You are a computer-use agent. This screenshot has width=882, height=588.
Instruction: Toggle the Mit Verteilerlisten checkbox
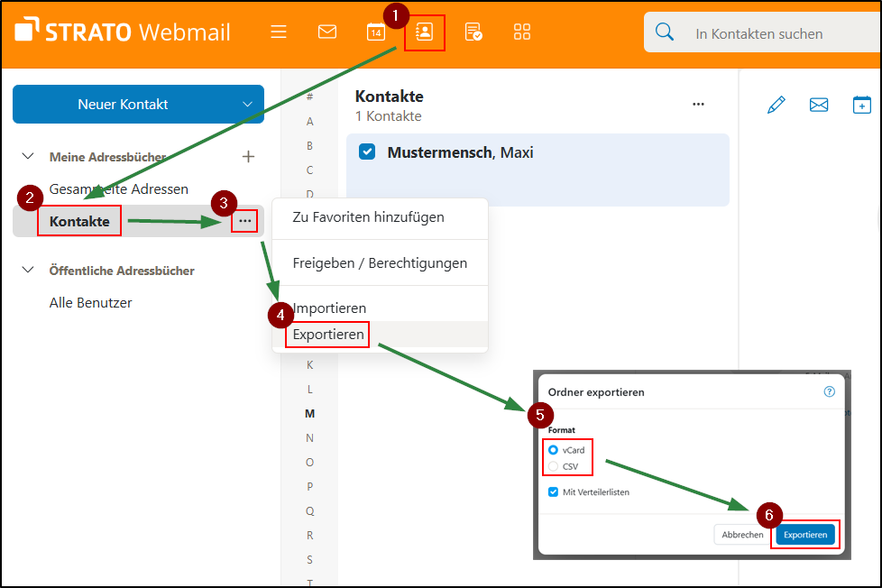tap(554, 492)
